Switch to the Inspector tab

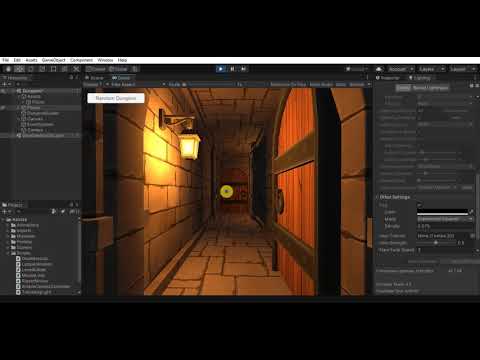388,78
